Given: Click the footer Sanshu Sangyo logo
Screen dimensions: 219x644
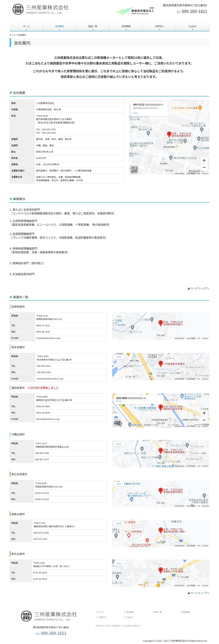Looking at the screenshot, I should point(49,616).
